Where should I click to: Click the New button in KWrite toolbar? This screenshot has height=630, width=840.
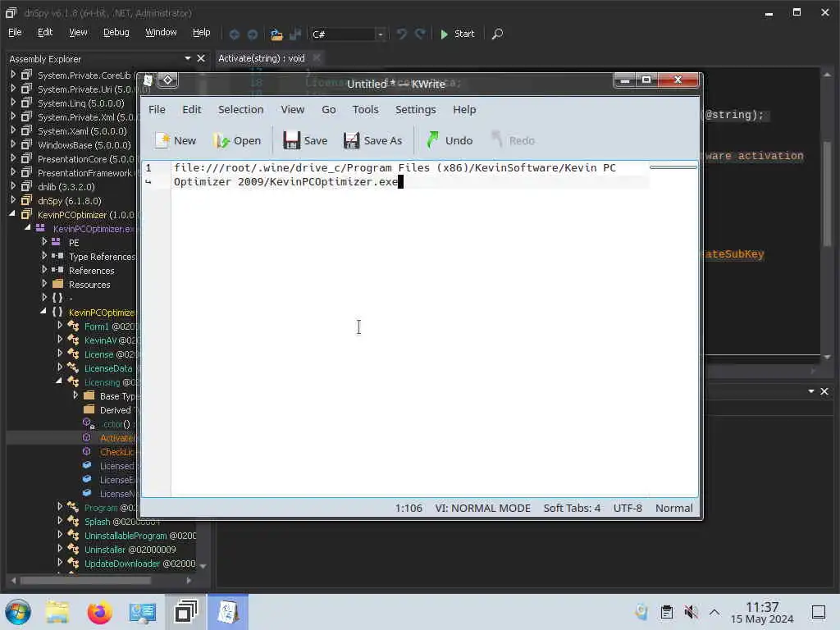click(176, 140)
